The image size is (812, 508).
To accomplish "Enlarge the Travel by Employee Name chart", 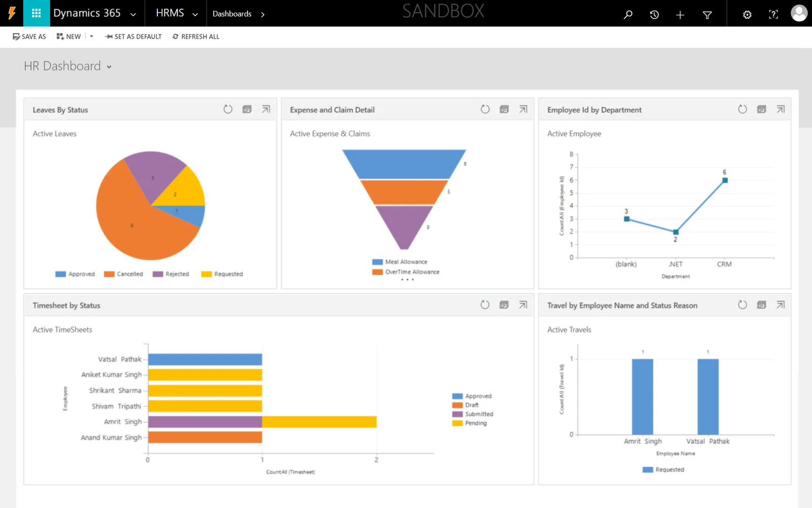I will point(781,305).
